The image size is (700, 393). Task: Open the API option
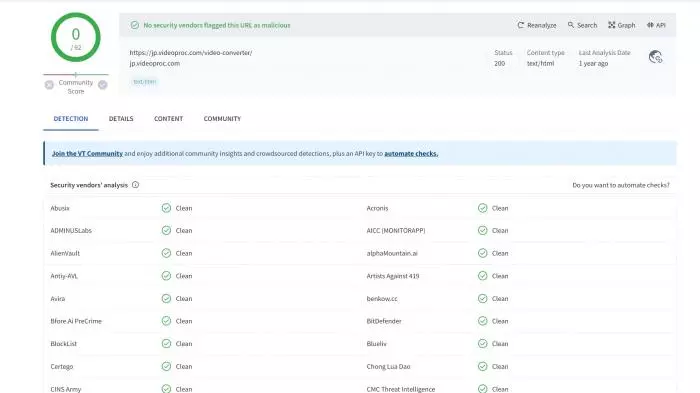pos(656,25)
